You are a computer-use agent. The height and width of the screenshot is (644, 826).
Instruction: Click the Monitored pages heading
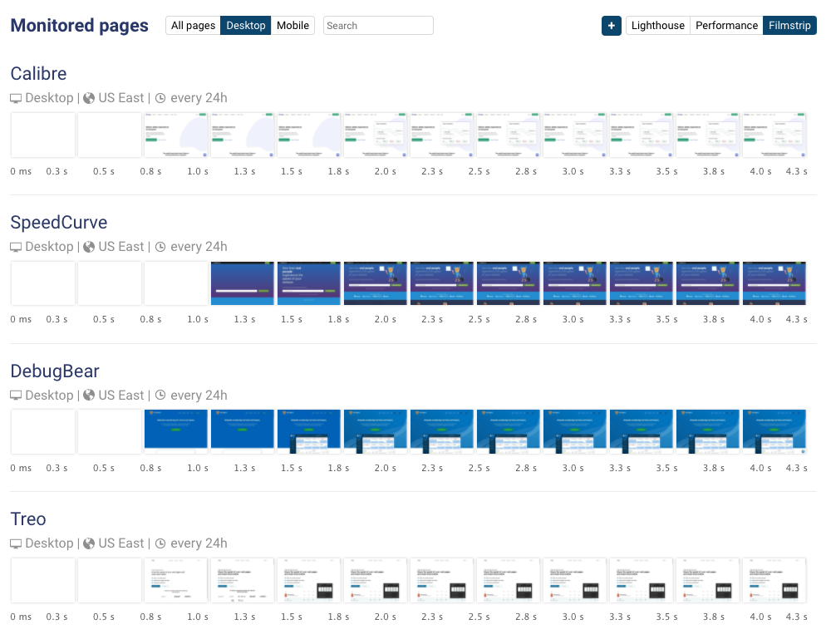[80, 25]
